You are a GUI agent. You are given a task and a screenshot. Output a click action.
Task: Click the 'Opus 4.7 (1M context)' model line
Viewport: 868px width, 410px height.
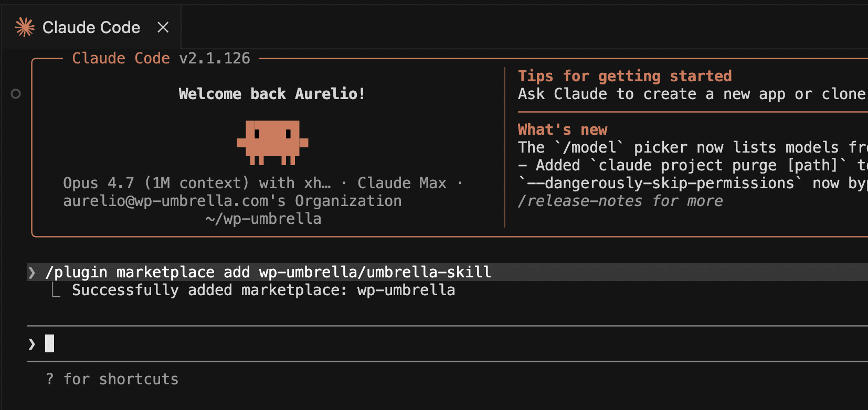(x=262, y=183)
